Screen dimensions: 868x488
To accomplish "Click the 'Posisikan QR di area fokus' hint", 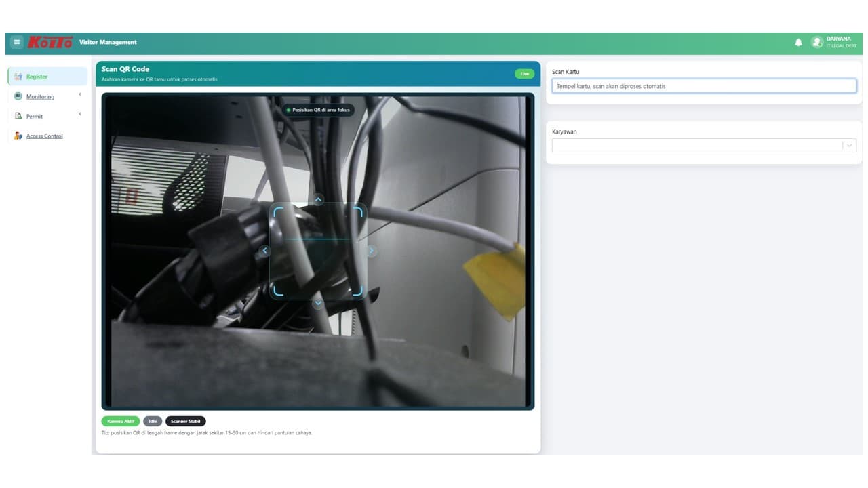I will (318, 110).
